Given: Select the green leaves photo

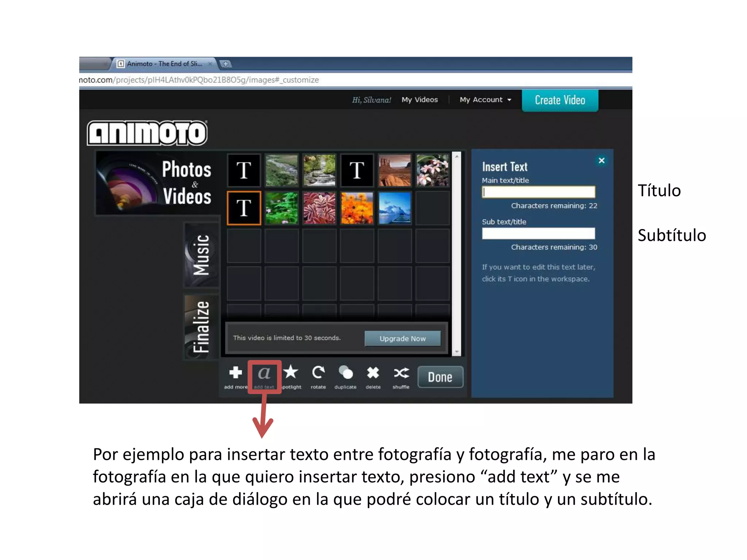Looking at the screenshot, I should pyautogui.click(x=282, y=208).
